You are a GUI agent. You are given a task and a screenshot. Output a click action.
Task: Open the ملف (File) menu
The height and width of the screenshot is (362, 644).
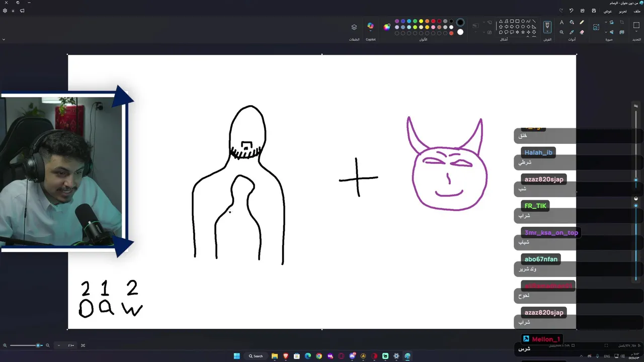(x=637, y=11)
